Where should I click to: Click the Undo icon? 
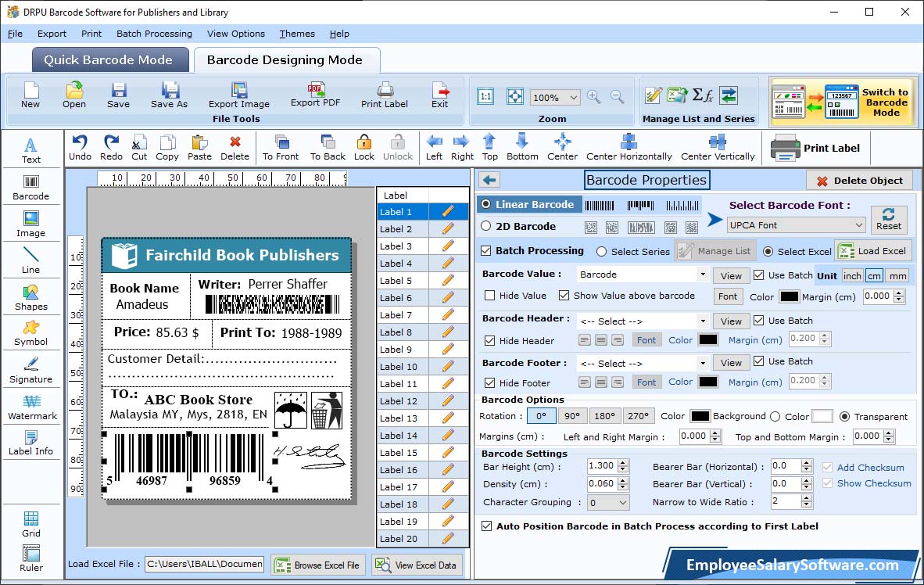[x=80, y=148]
